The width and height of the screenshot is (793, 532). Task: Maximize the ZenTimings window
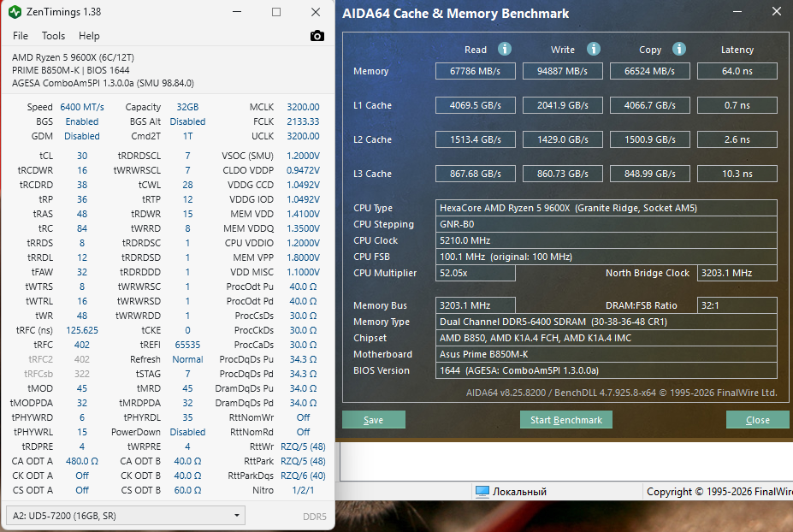(x=276, y=12)
